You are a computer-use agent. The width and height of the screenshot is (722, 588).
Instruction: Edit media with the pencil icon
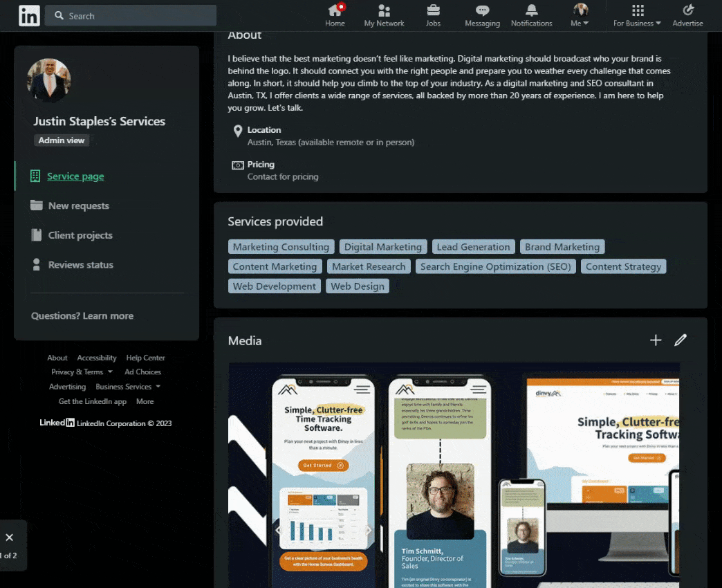pyautogui.click(x=681, y=340)
